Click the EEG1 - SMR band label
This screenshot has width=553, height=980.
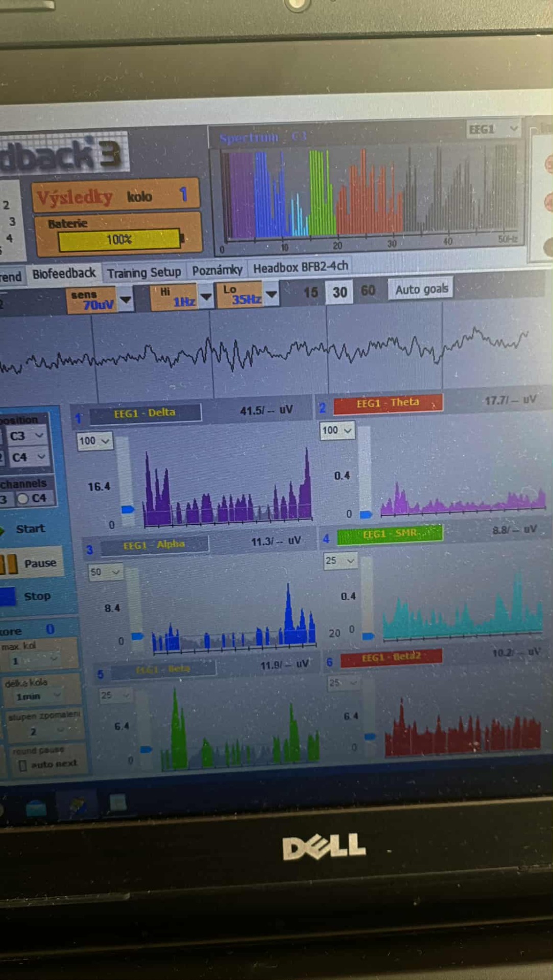click(390, 534)
